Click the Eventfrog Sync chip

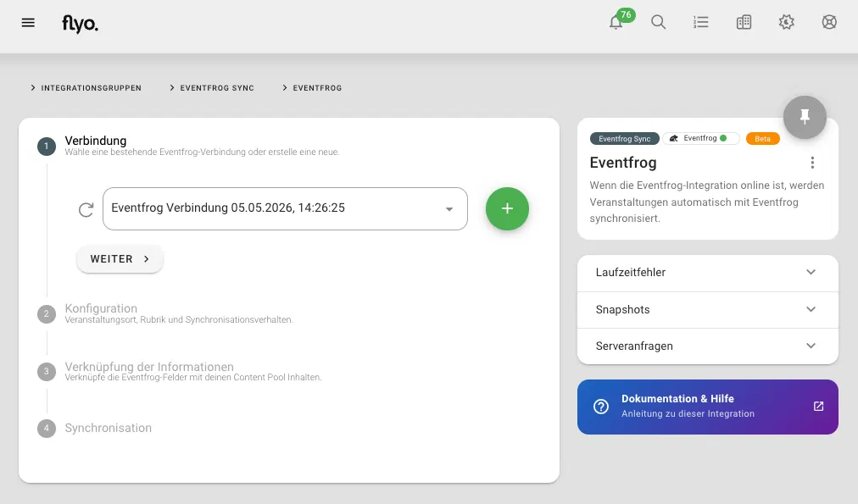coord(624,139)
